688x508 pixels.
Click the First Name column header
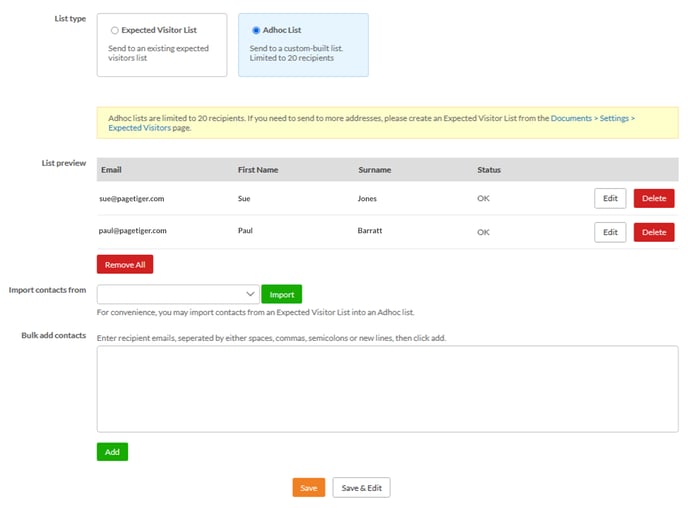pyautogui.click(x=258, y=170)
